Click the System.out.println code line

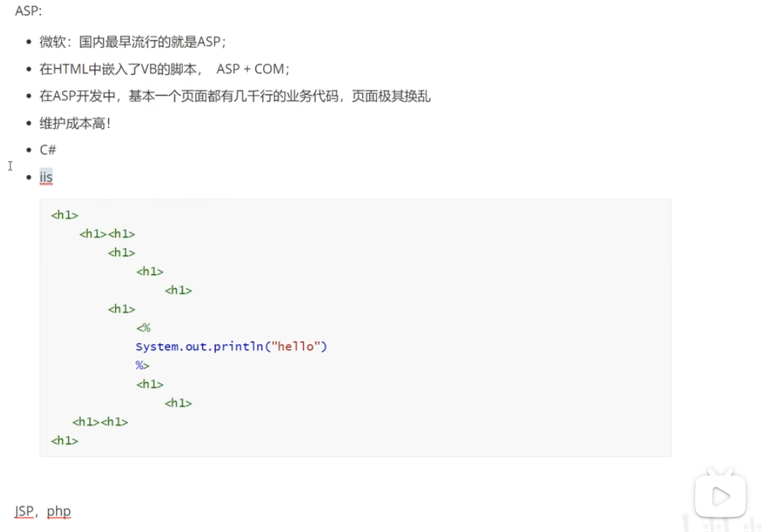[x=231, y=346]
